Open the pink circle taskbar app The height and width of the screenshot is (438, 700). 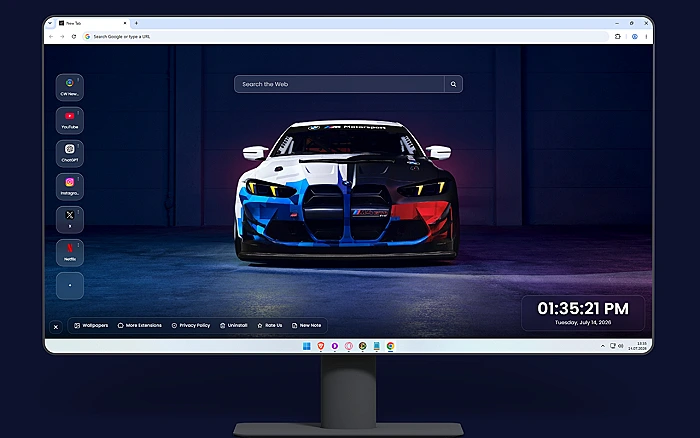(349, 346)
